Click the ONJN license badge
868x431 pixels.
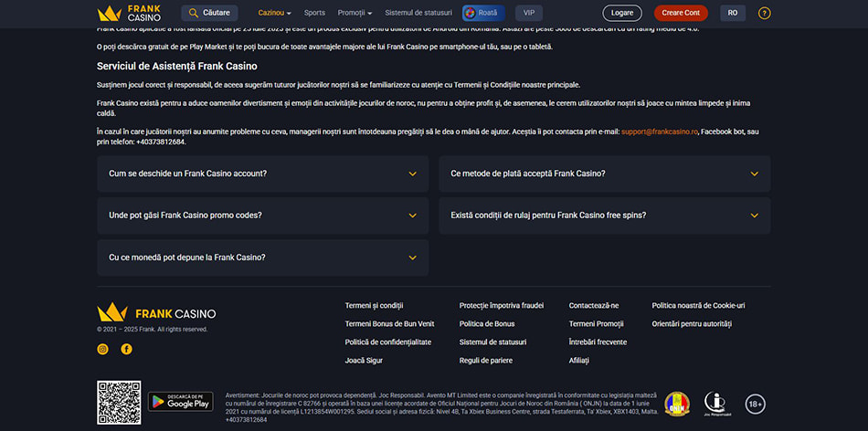coord(677,404)
